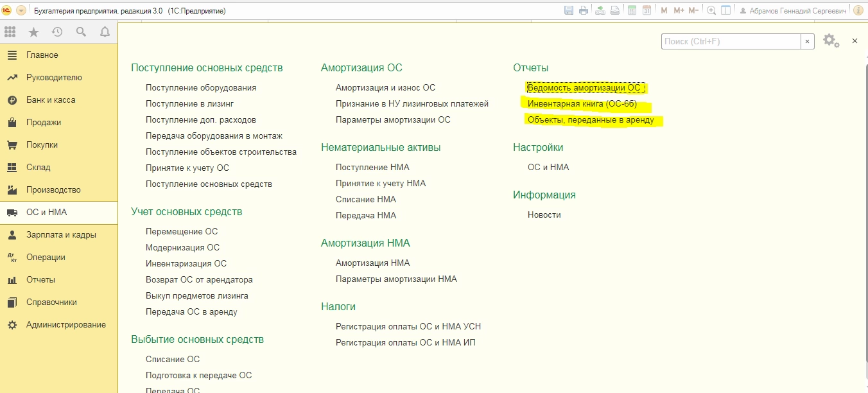Open Модернизация ОС
This screenshot has width=868, height=393.
tap(182, 248)
